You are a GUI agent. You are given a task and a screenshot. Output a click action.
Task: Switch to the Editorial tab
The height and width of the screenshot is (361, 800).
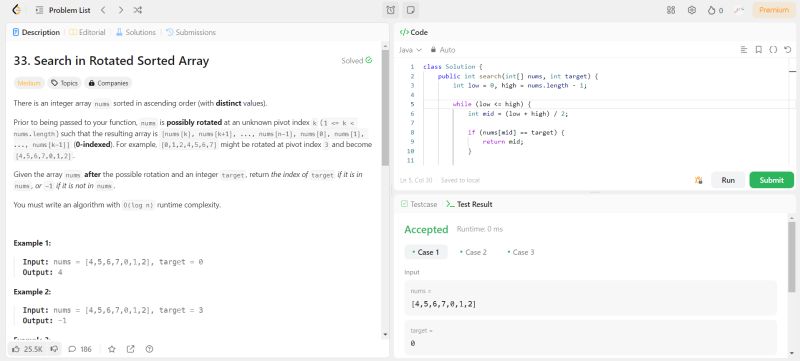[87, 32]
